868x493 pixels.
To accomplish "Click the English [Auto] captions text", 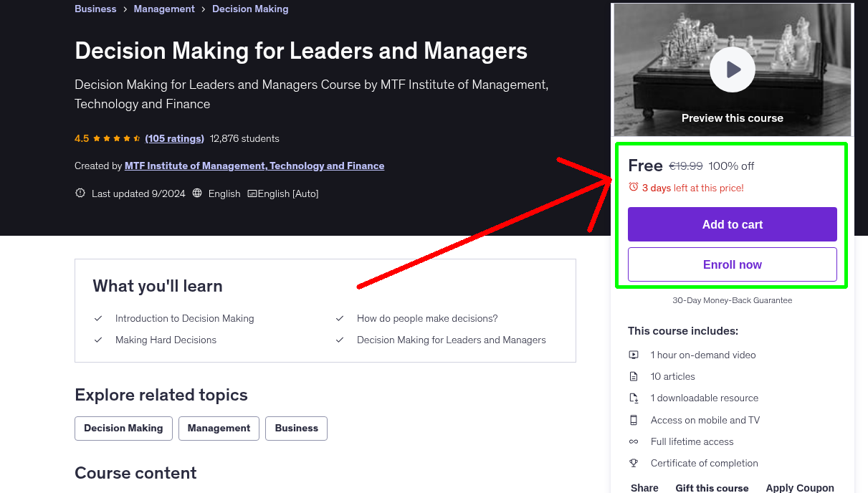I will click(288, 193).
